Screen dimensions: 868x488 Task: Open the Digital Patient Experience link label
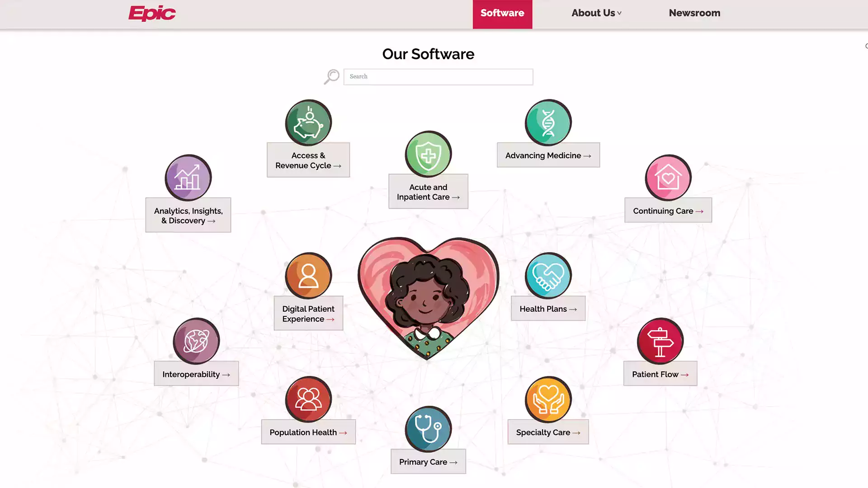point(308,314)
